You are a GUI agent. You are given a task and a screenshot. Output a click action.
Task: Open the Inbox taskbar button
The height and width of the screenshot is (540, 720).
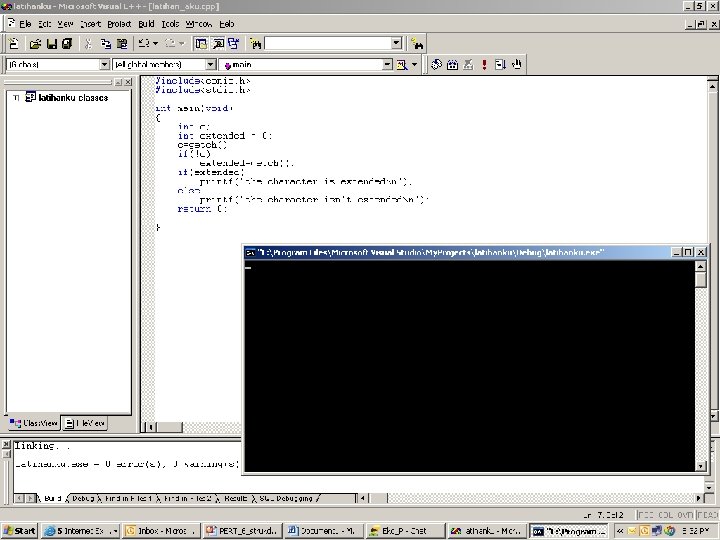[160, 531]
